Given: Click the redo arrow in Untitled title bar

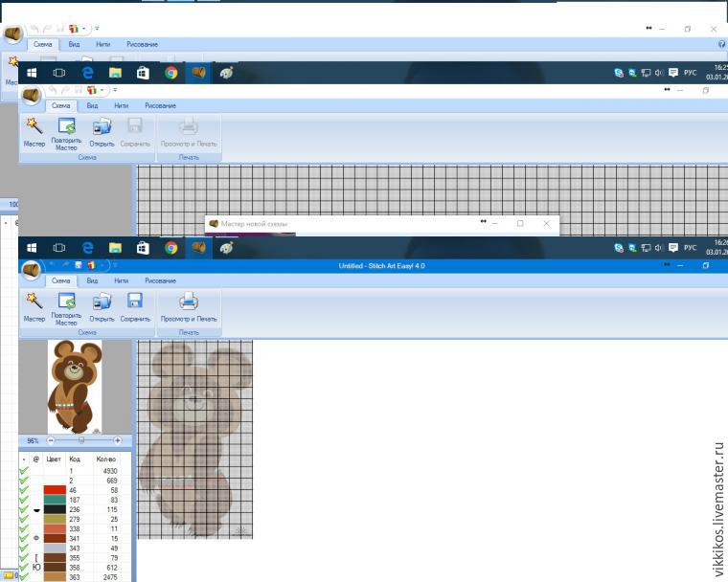Looking at the screenshot, I should 65,265.
